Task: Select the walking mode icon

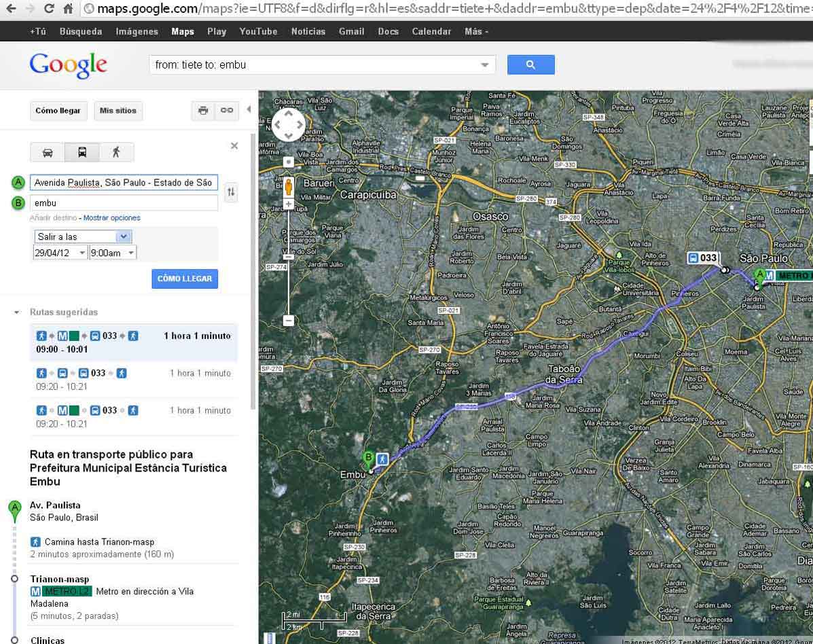Action: pos(116,152)
